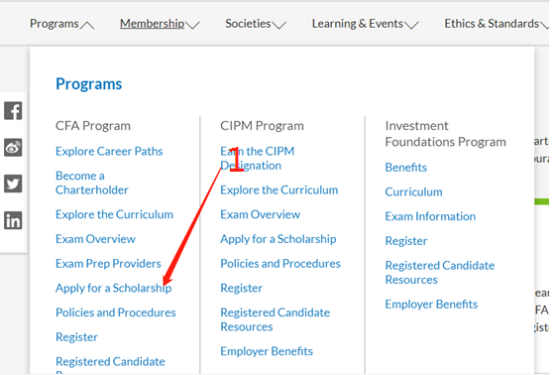This screenshot has width=554, height=375.
Task: Open Apply for a Scholarship under CFA Program
Action: [x=113, y=288]
